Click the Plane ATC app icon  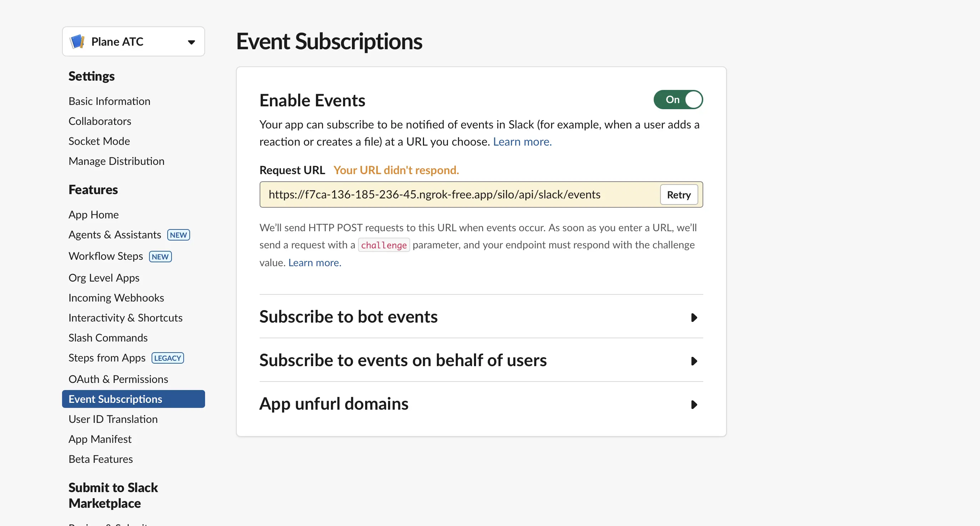77,41
